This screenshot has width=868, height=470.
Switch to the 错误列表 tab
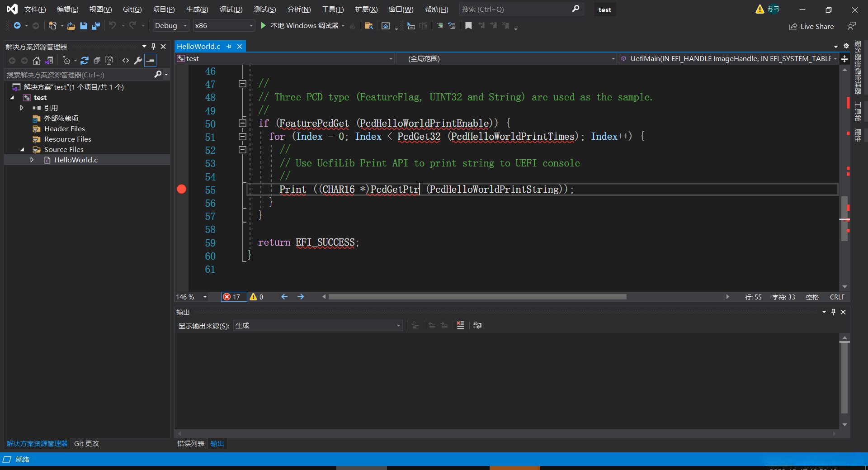pos(190,444)
